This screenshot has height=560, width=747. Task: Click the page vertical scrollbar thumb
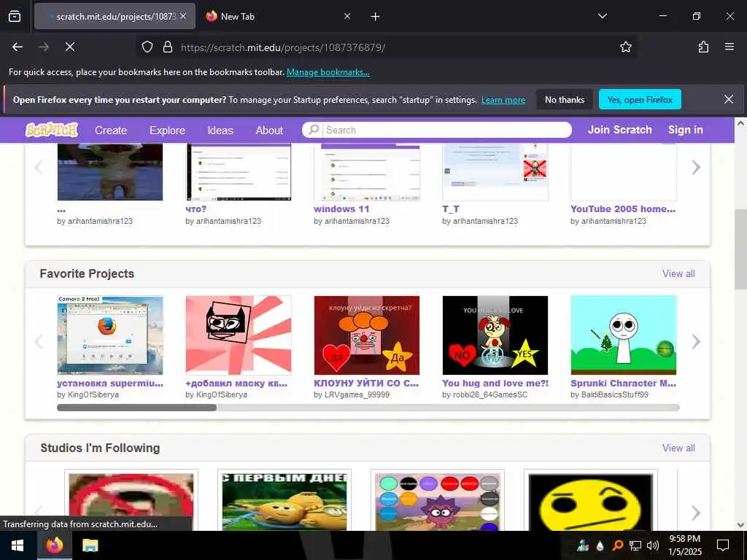[x=740, y=249]
